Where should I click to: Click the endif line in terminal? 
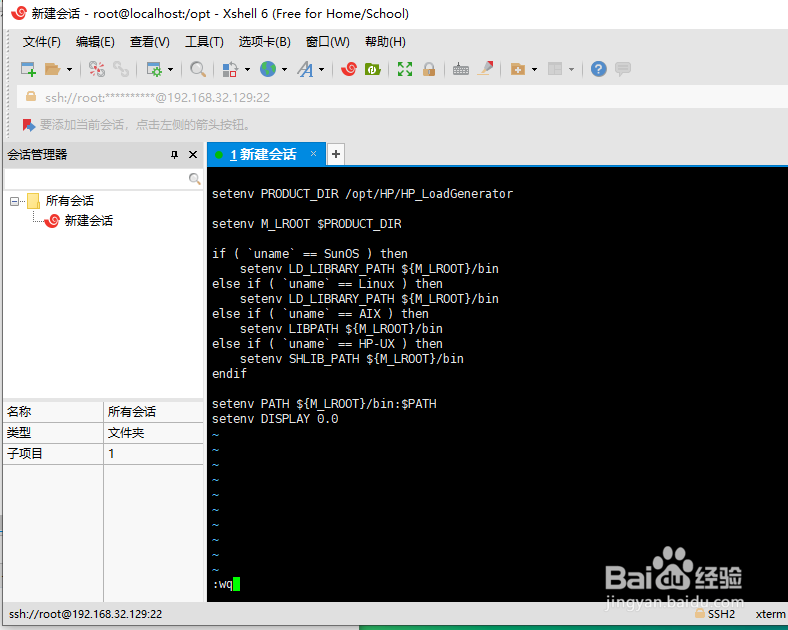point(229,374)
